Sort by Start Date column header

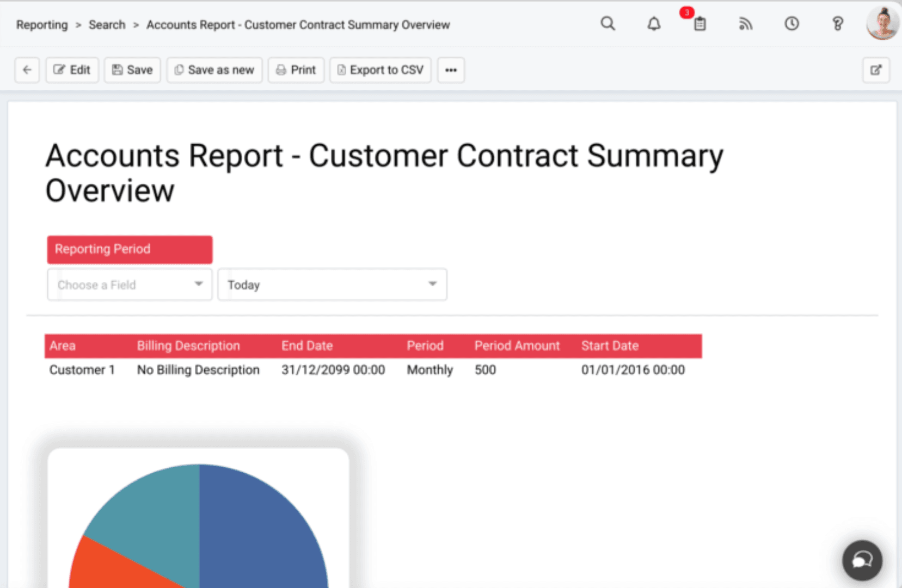(x=610, y=346)
